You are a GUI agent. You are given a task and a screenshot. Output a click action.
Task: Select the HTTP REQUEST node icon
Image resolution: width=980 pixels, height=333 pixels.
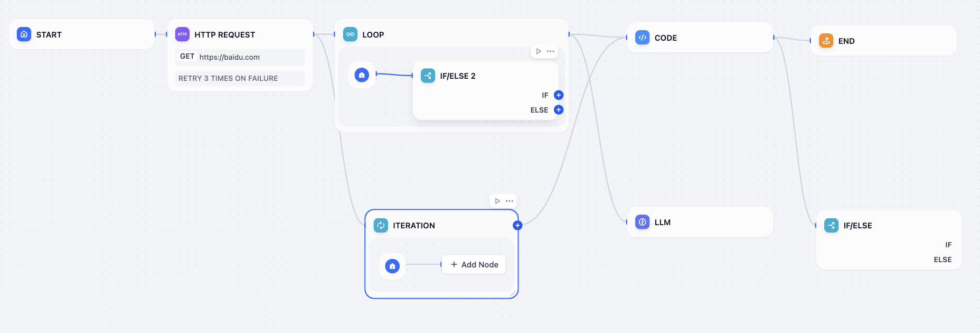[182, 34]
